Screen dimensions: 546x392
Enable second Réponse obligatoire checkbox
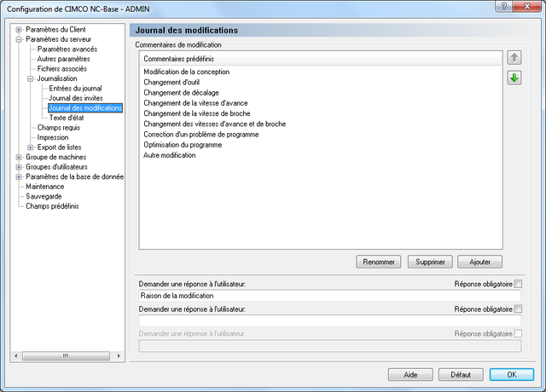(518, 308)
